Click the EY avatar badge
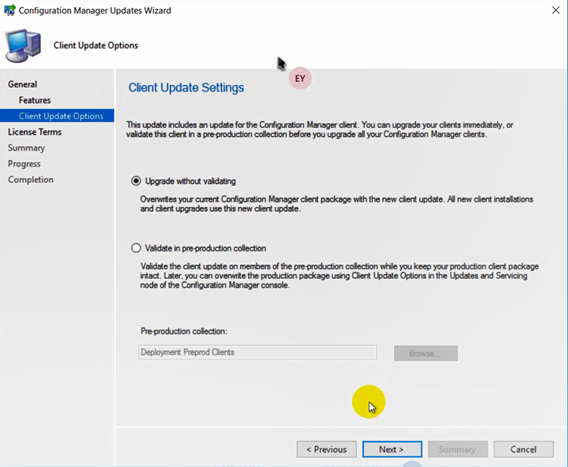This screenshot has height=467, width=568. [x=300, y=79]
